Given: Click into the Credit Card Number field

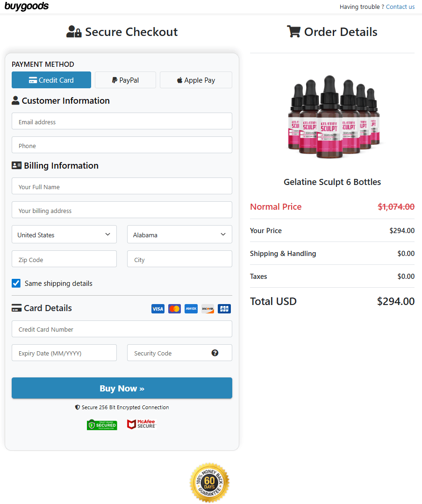Looking at the screenshot, I should coord(122,329).
